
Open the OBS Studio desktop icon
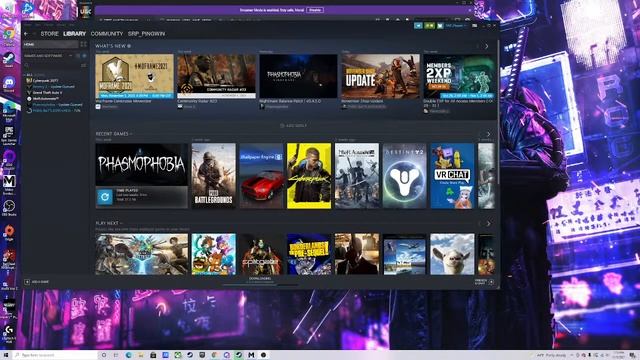(9, 208)
